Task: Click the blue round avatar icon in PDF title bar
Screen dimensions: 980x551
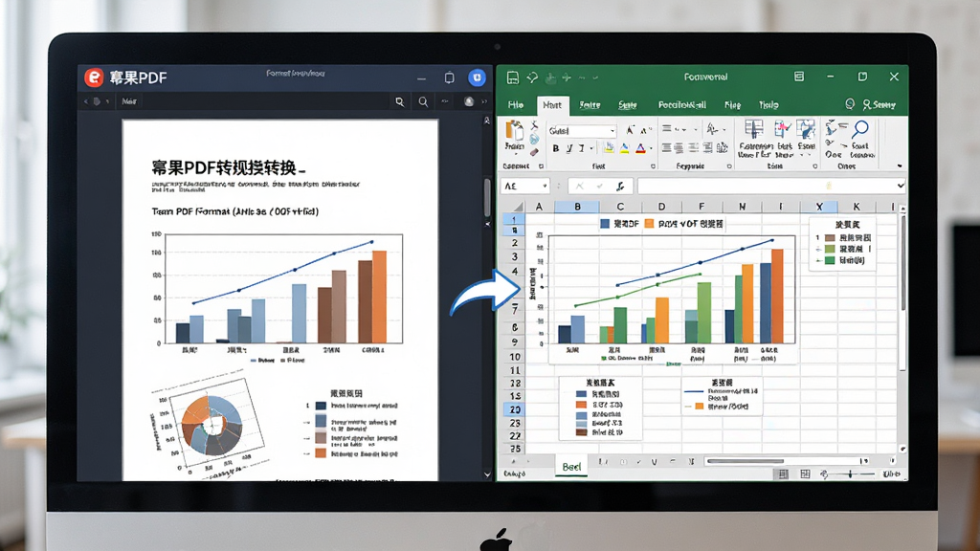Action: [x=477, y=77]
